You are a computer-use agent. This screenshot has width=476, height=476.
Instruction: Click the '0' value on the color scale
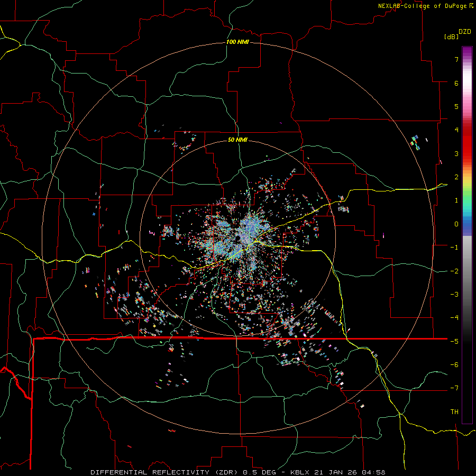click(456, 224)
